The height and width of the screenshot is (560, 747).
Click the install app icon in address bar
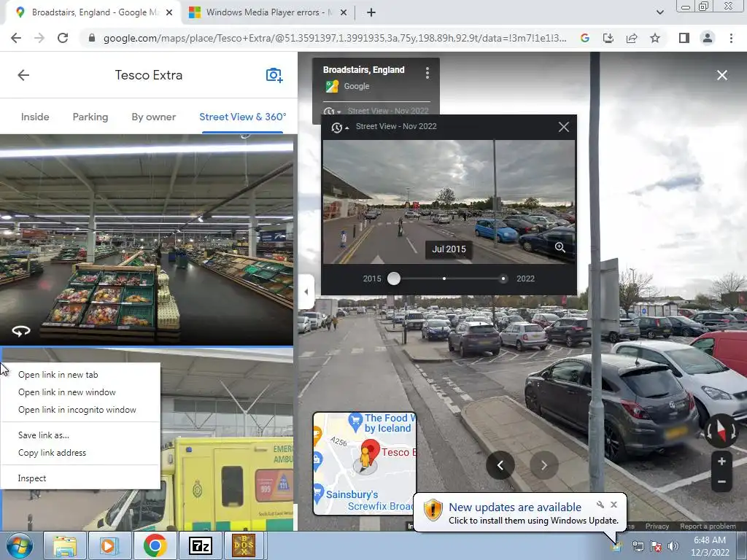[x=608, y=38]
